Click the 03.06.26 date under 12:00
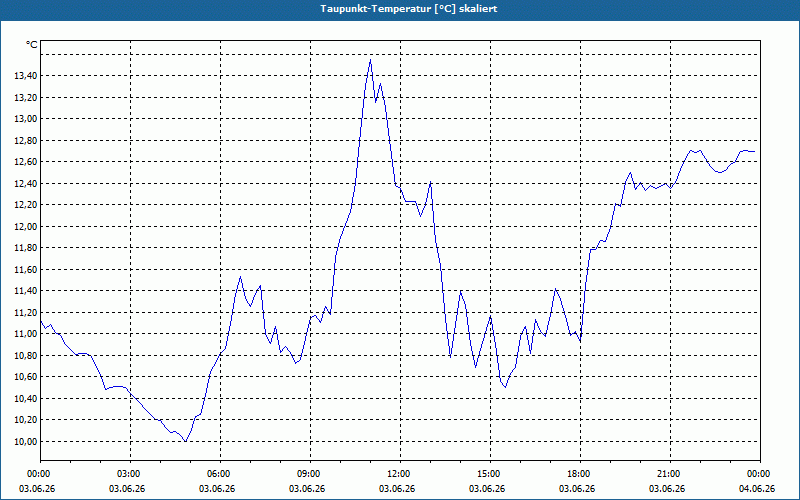 pyautogui.click(x=397, y=489)
